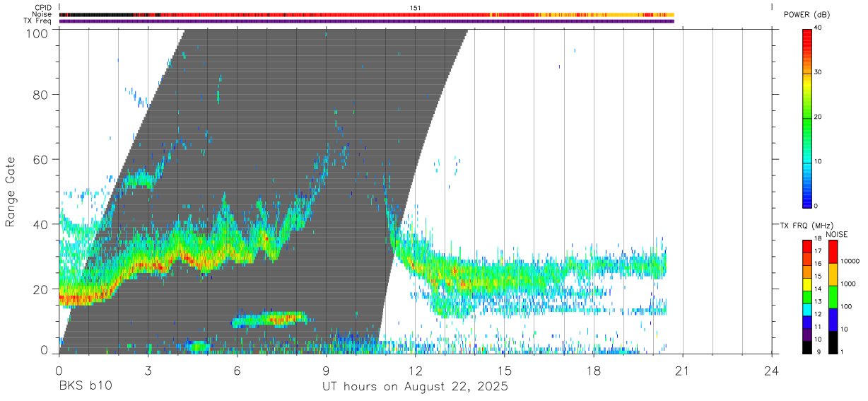
Task: Click the 100 tick on Range Gate axis
Action: pyautogui.click(x=37, y=33)
